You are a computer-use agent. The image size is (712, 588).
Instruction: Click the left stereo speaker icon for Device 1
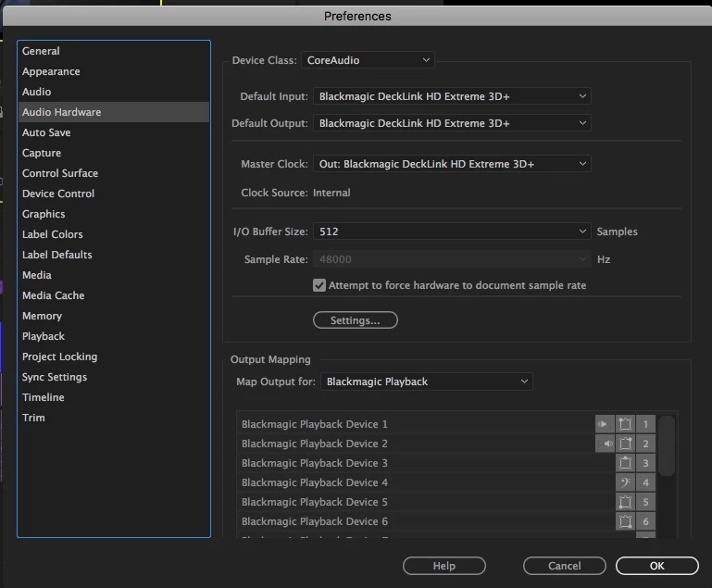[605, 424]
